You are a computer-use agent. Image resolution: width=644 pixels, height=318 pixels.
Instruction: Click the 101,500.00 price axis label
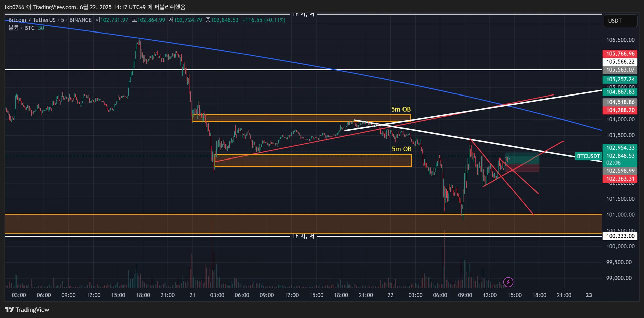pos(620,199)
